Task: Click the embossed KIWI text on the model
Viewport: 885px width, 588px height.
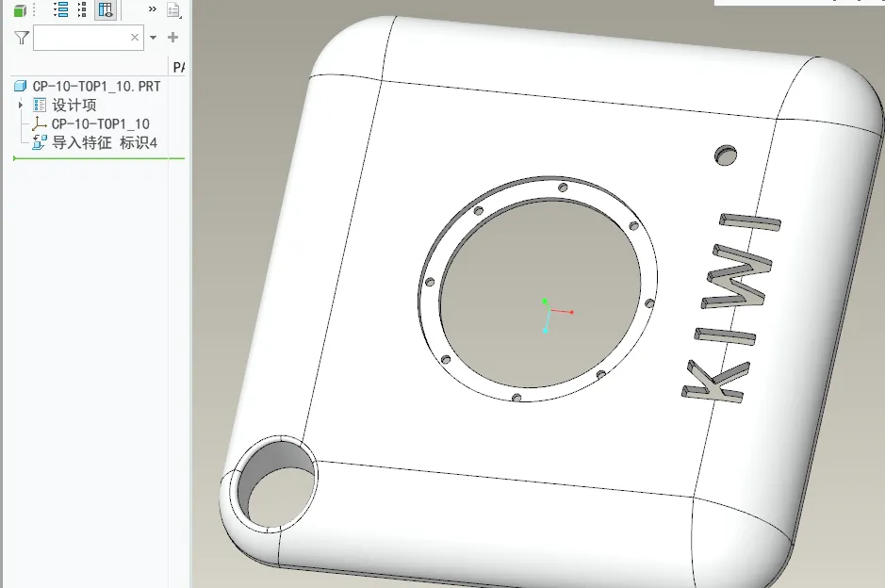Action: pos(731,308)
